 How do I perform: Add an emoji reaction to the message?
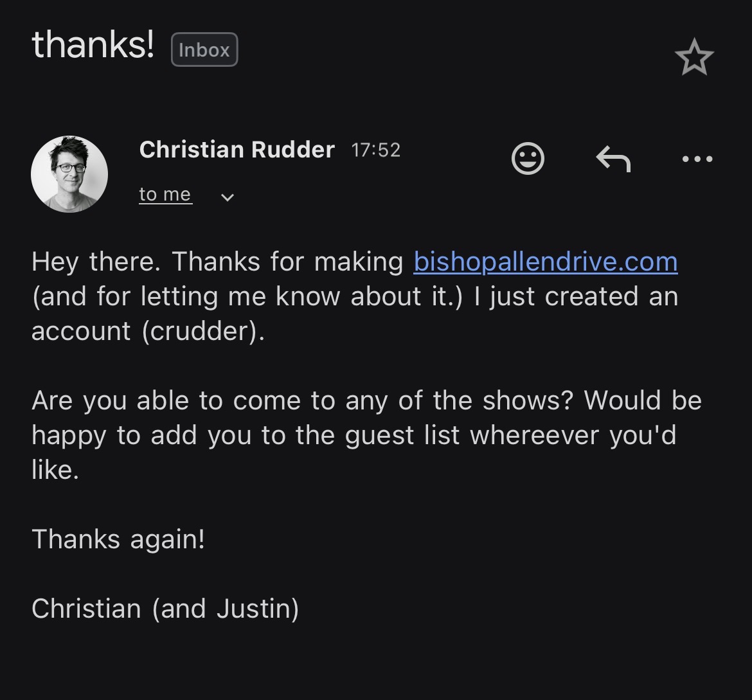(528, 158)
